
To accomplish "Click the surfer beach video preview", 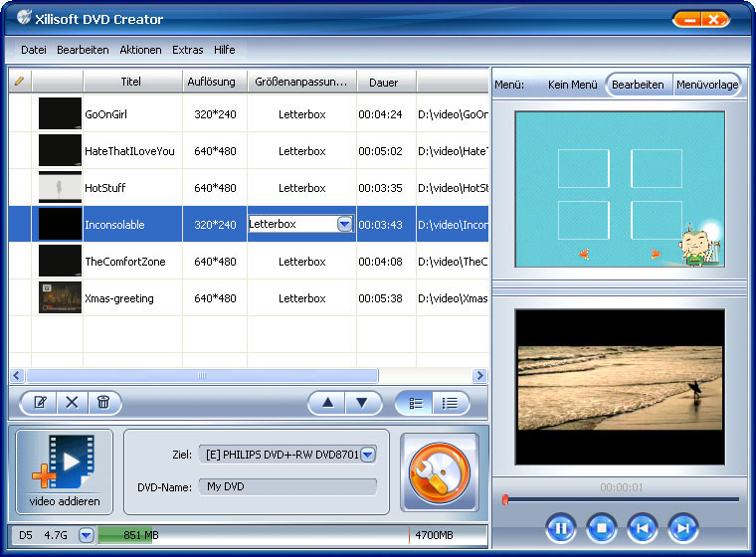I will (620, 387).
